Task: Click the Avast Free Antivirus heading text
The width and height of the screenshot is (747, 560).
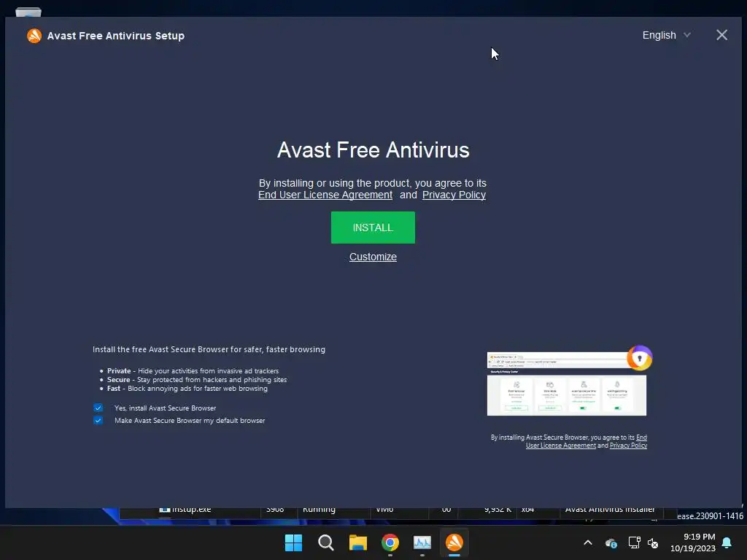Action: click(373, 150)
